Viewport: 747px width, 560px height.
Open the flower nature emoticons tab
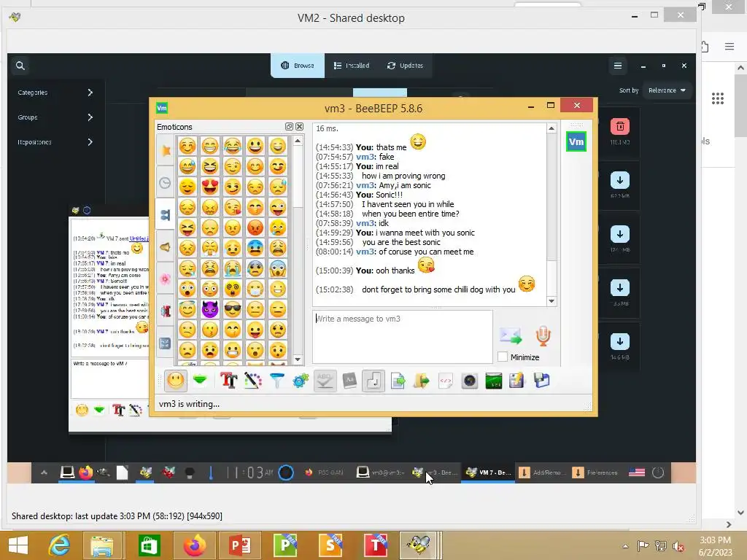click(x=166, y=279)
